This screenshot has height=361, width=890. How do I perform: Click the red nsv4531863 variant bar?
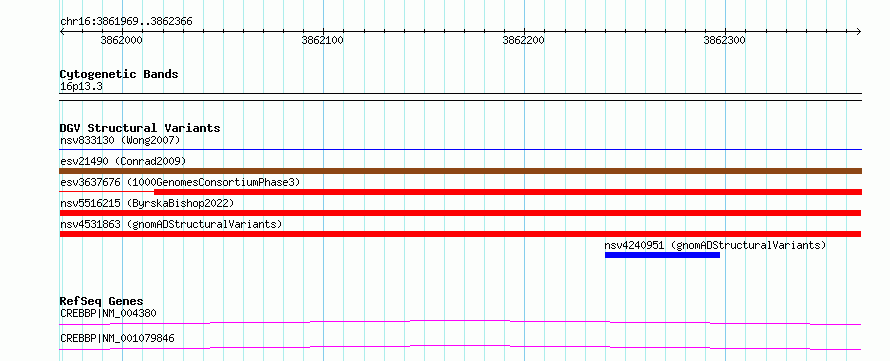click(460, 234)
